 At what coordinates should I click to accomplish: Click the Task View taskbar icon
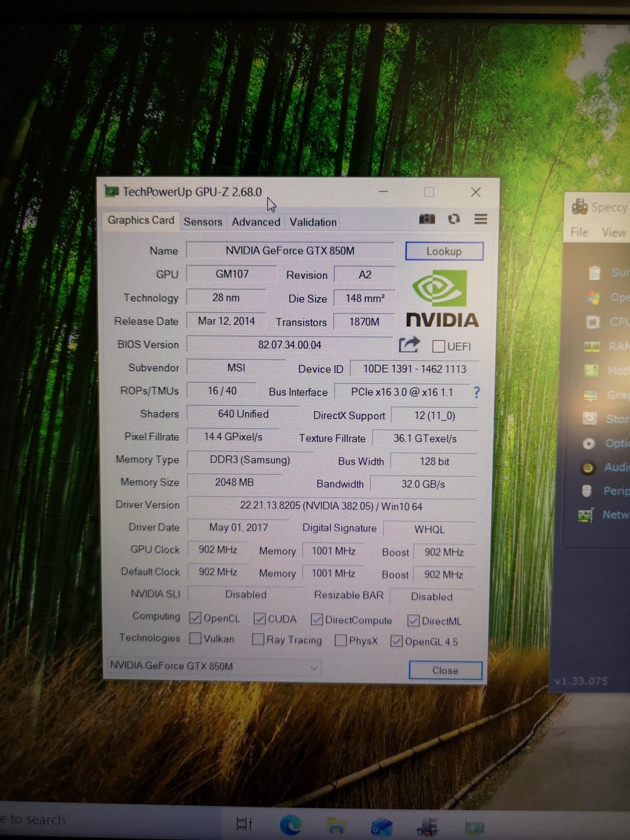point(244,824)
